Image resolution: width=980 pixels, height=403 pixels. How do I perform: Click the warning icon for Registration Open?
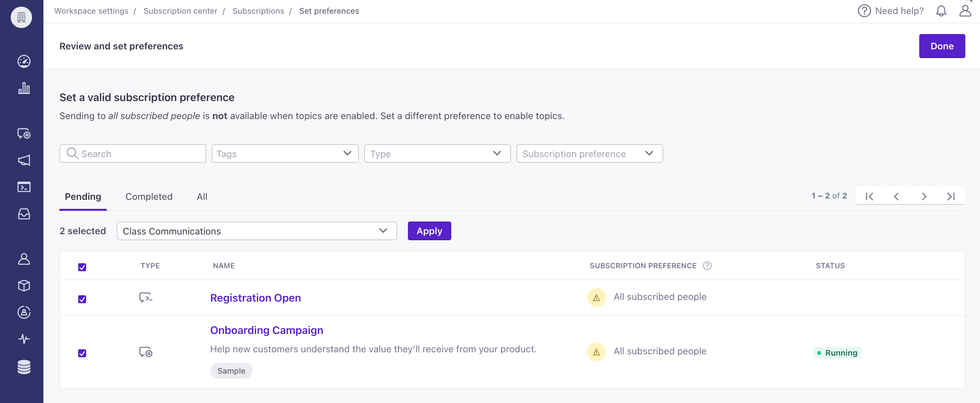click(x=596, y=297)
